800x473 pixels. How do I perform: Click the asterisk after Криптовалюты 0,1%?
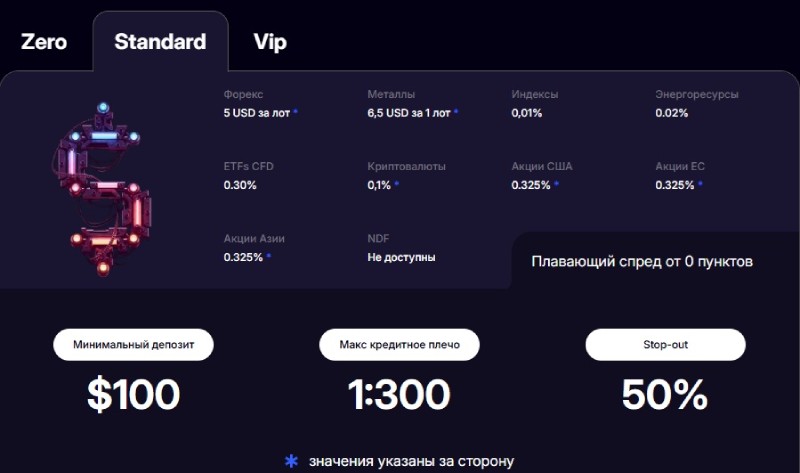[x=396, y=185]
